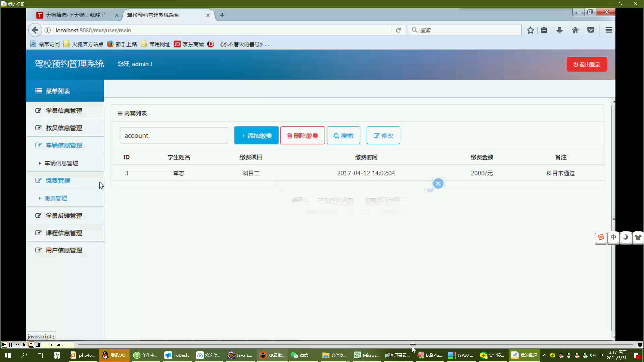Open the bookmarks library icon
The image size is (644, 362).
pyautogui.click(x=544, y=30)
